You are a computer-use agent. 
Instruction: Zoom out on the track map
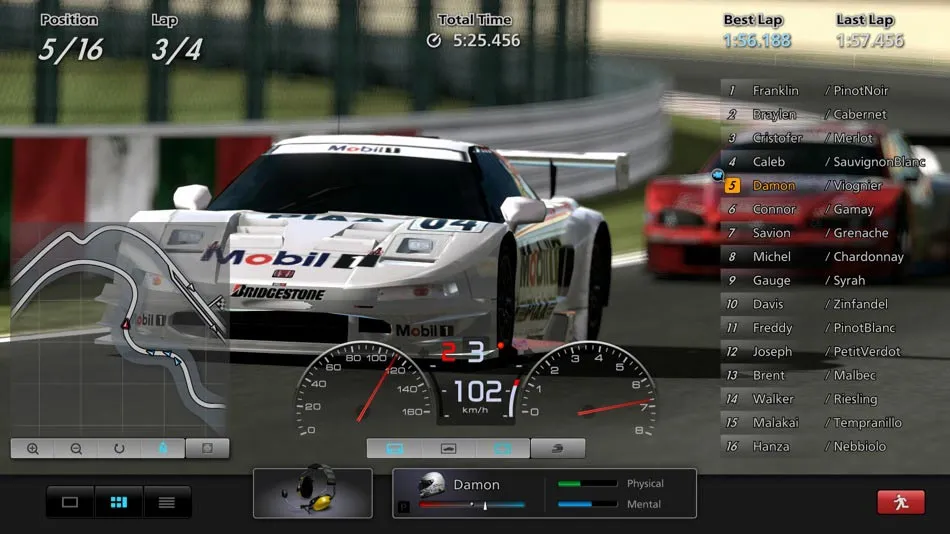[x=76, y=449]
